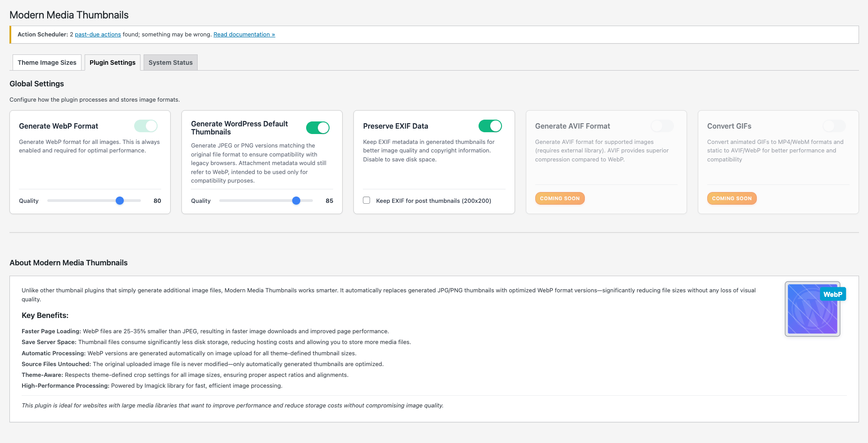The height and width of the screenshot is (443, 868).
Task: Click the blue WebP badge label
Action: (832, 294)
